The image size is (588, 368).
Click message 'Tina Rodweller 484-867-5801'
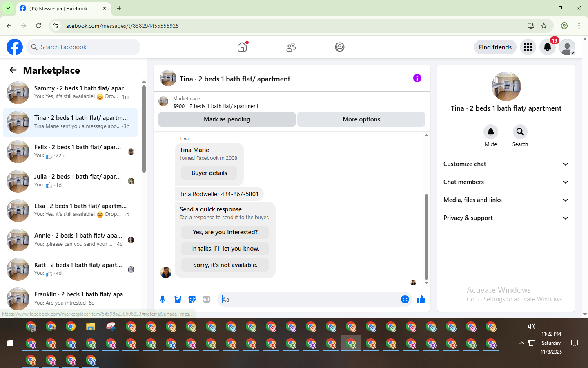(219, 194)
